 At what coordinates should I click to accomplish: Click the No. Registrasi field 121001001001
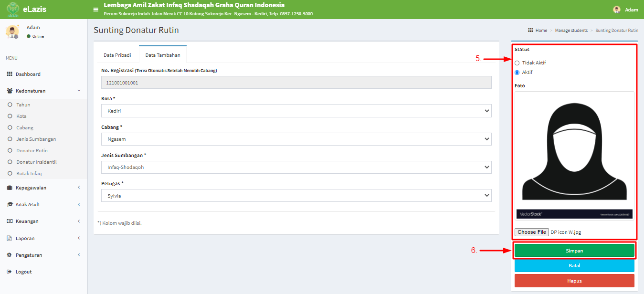point(296,83)
